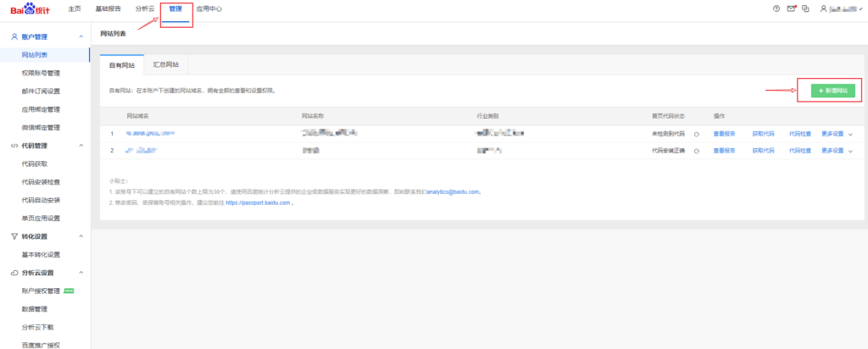
Task: Click the user avatar icon
Action: point(824,8)
